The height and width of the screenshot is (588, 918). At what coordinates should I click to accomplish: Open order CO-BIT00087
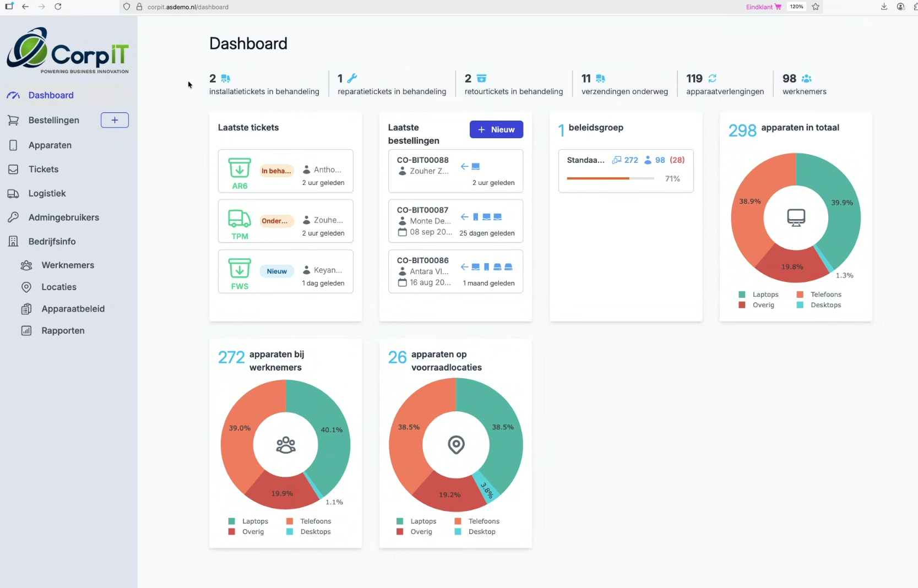point(422,210)
